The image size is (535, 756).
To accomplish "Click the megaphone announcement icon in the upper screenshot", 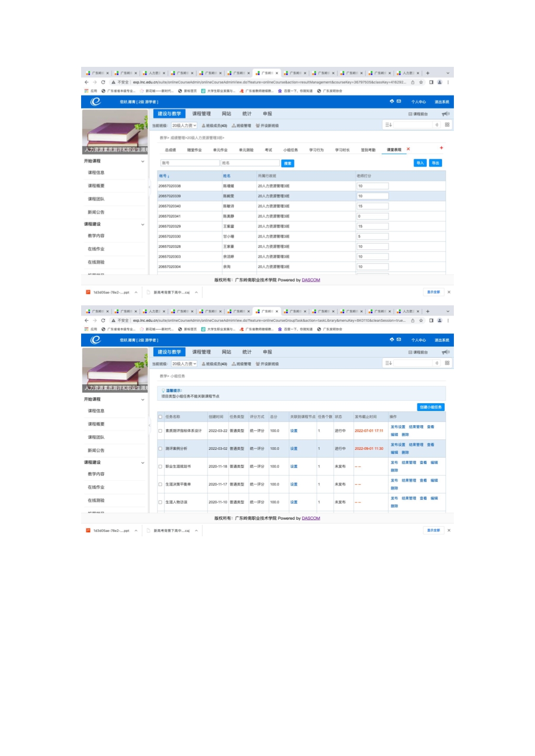I will click(x=446, y=114).
